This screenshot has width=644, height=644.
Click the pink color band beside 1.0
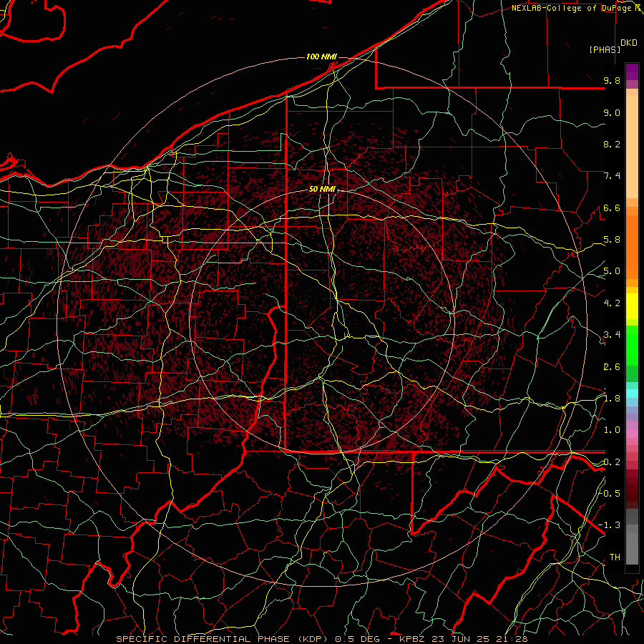pyautogui.click(x=632, y=433)
